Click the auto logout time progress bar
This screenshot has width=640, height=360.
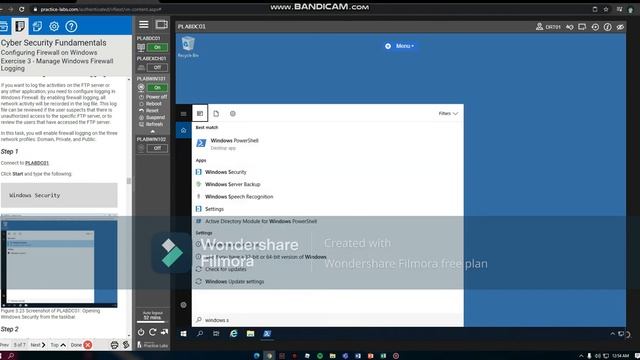click(x=153, y=322)
